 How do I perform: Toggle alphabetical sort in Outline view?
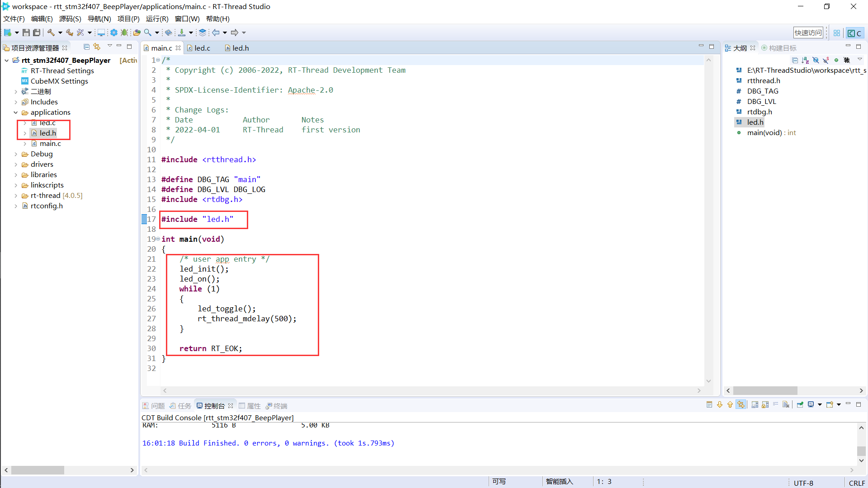tap(805, 60)
